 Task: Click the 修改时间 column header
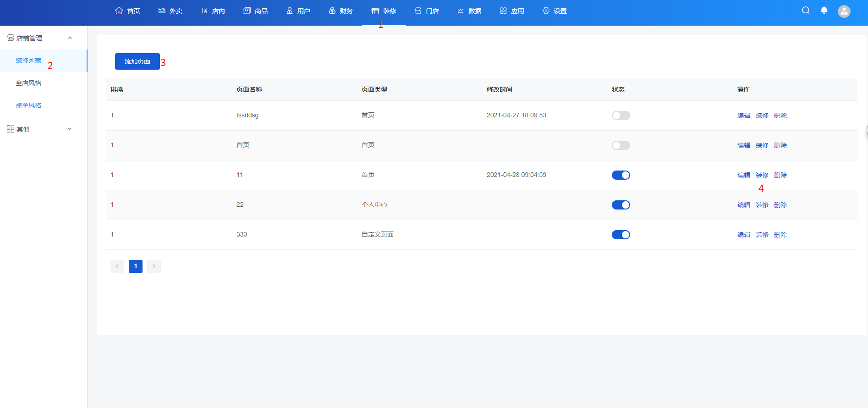click(500, 89)
